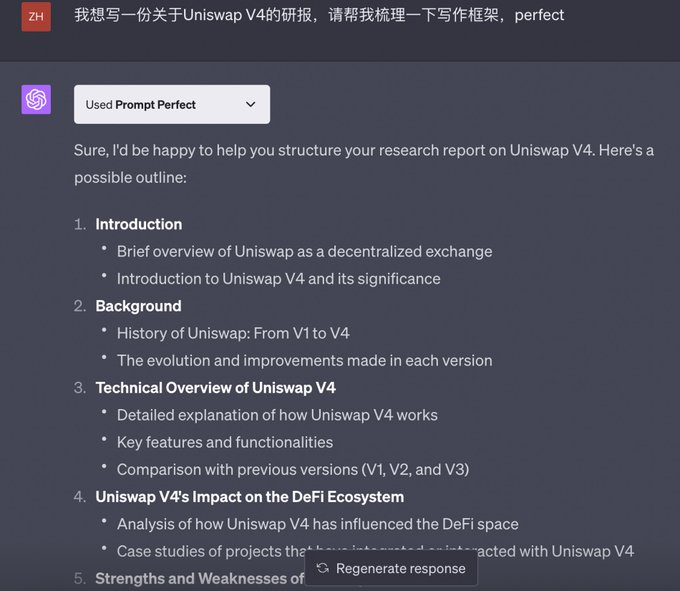The width and height of the screenshot is (680, 591).
Task: Click 'Comparison with previous versions' bullet
Action: point(292,469)
